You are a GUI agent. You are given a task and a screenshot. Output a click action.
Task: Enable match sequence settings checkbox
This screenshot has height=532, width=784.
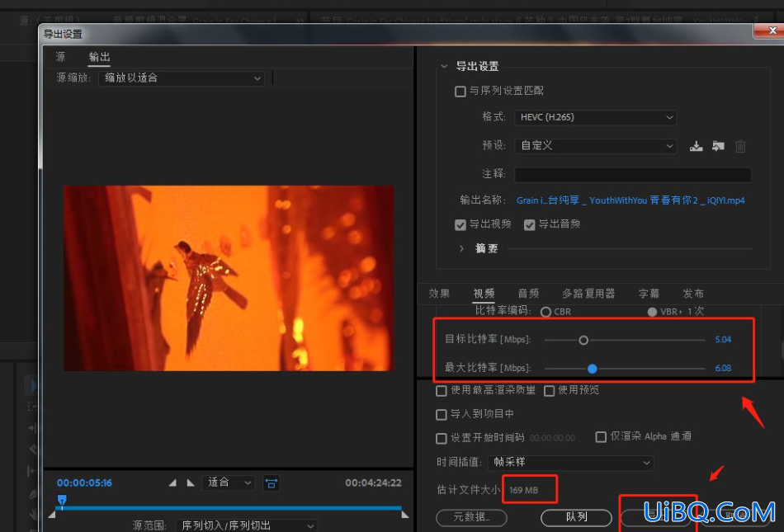460,91
